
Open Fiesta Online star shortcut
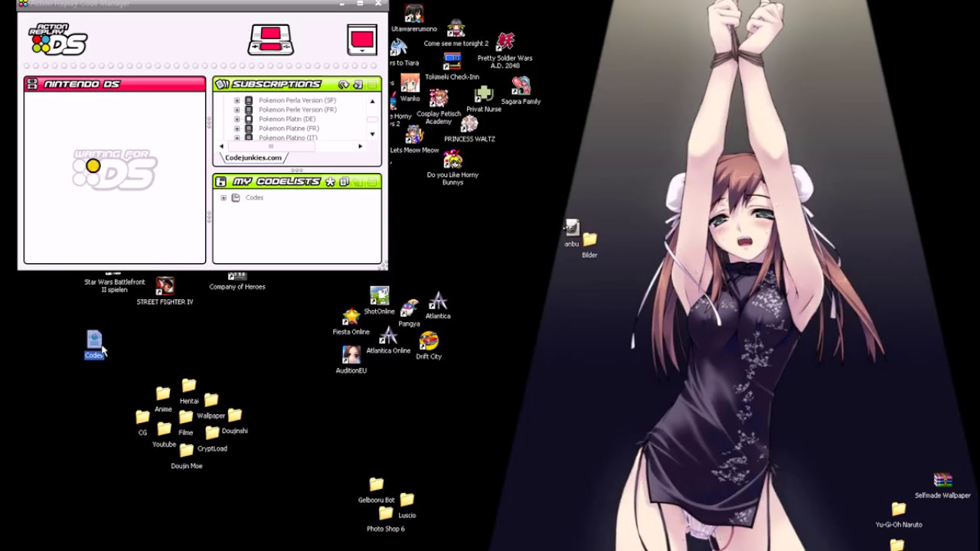[351, 317]
